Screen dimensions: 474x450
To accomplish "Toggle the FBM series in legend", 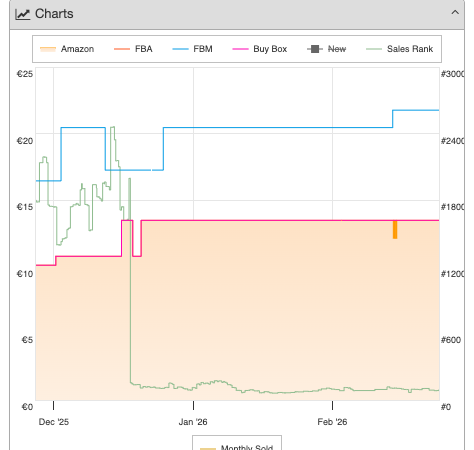I will [x=192, y=49].
